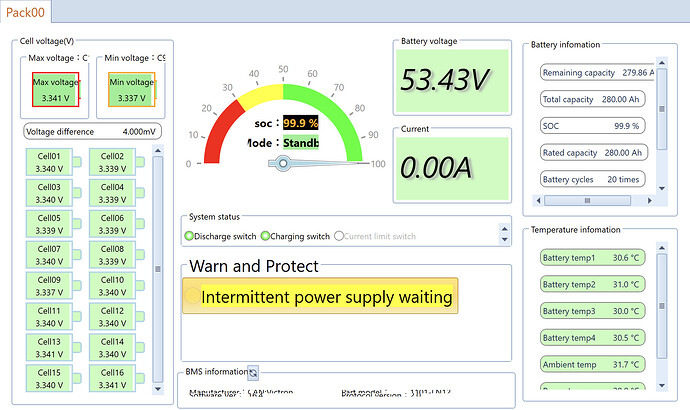Click the Cell voltage list scroll down arrow
Screen dimensions: 690x410
click(x=158, y=389)
